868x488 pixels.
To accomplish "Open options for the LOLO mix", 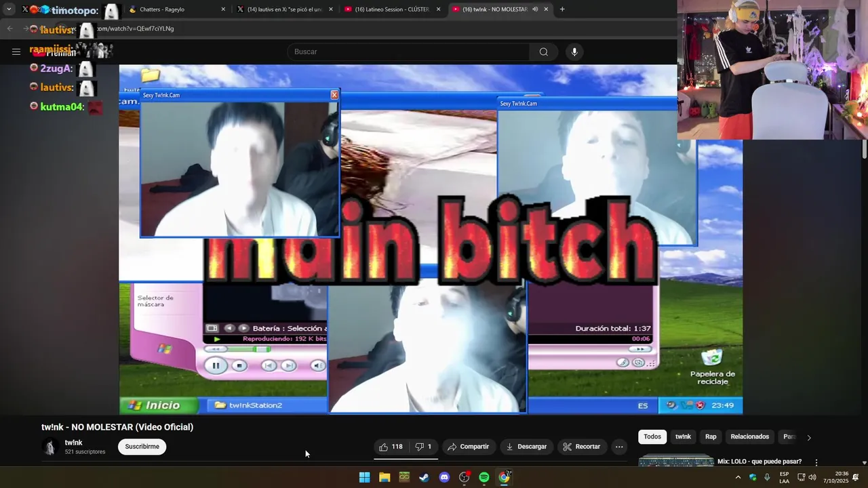I will click(816, 462).
